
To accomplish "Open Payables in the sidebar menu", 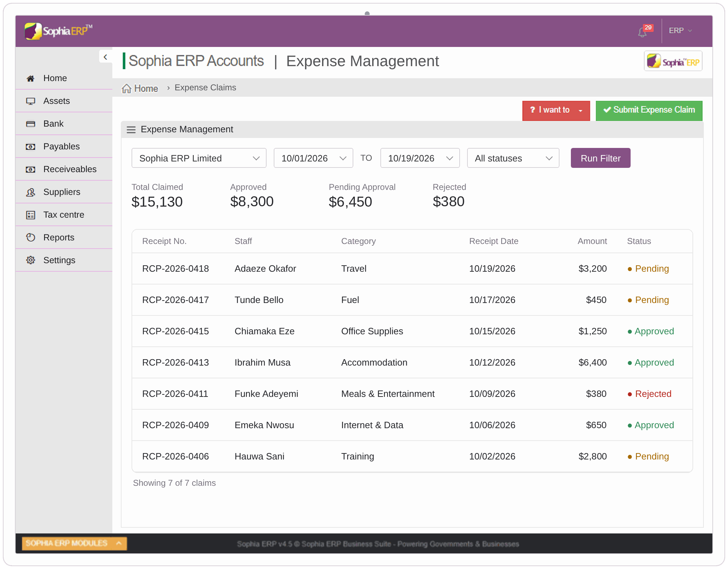I will (64, 147).
